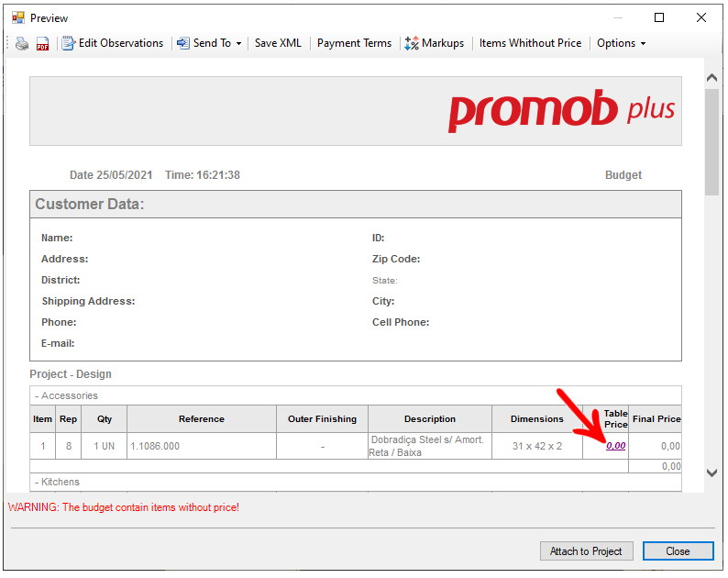Click the Preview window app icon
Screen dimensions: 728x578
(x=18, y=18)
